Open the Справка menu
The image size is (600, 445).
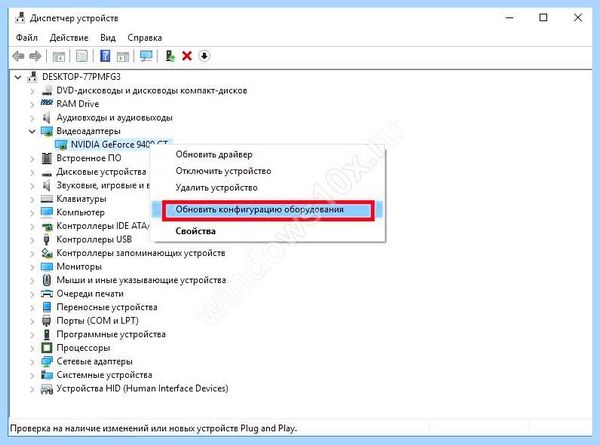pyautogui.click(x=145, y=37)
